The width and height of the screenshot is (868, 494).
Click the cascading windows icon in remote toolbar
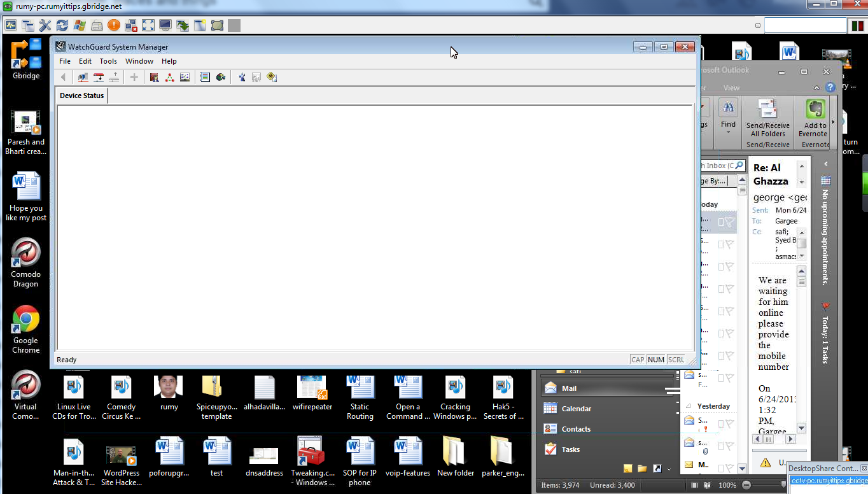[28, 25]
